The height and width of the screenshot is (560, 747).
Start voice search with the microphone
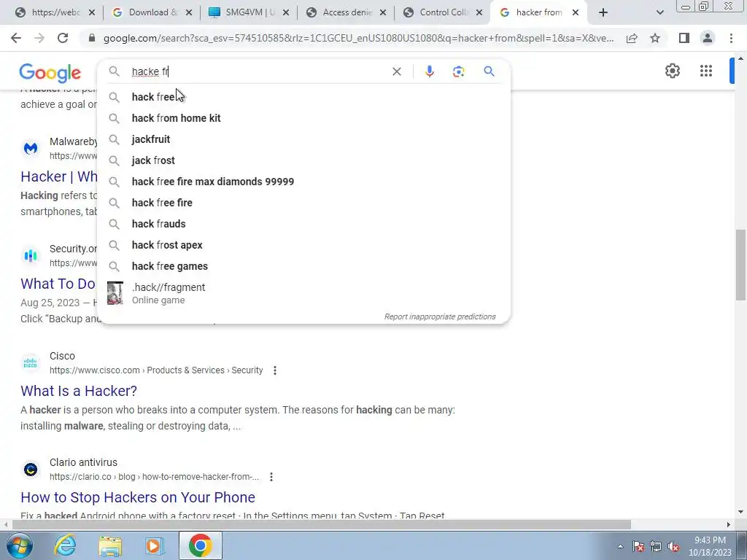click(x=429, y=71)
